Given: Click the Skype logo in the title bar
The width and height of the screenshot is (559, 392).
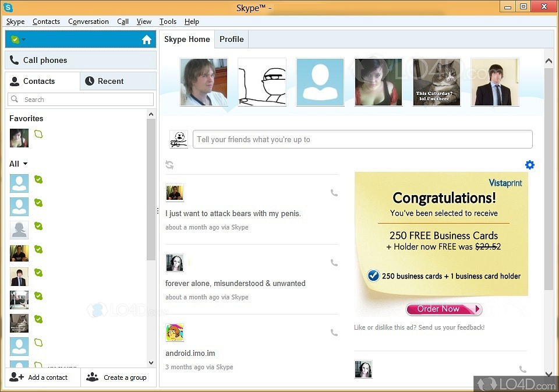Looking at the screenshot, I should click(x=9, y=7).
